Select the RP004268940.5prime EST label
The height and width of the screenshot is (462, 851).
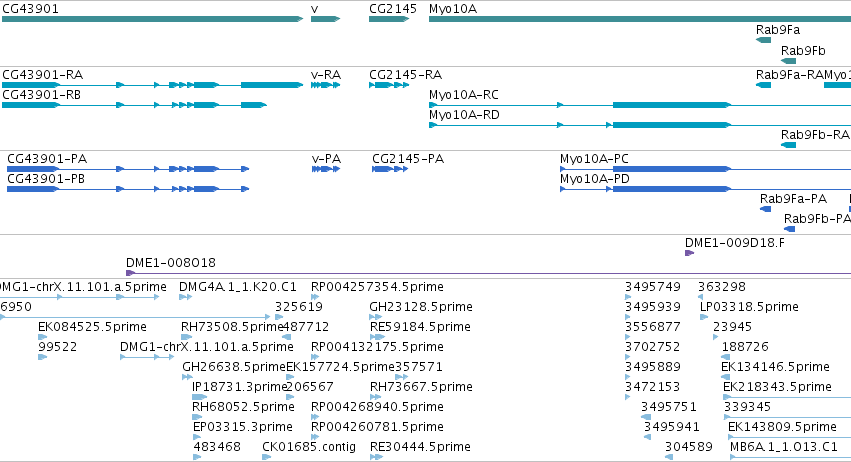(x=377, y=407)
